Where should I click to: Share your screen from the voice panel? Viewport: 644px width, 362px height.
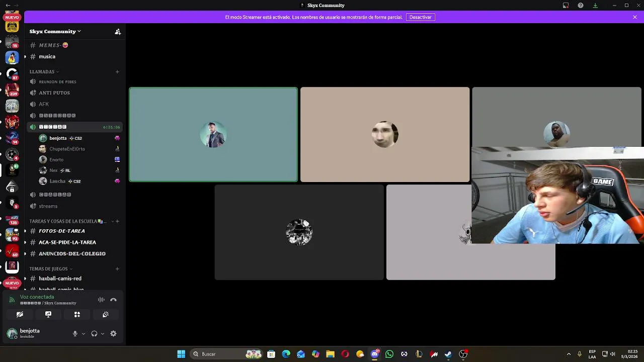(x=48, y=314)
